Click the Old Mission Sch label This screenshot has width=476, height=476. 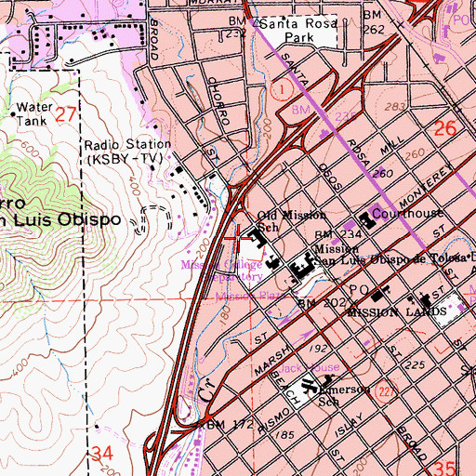[x=291, y=221]
